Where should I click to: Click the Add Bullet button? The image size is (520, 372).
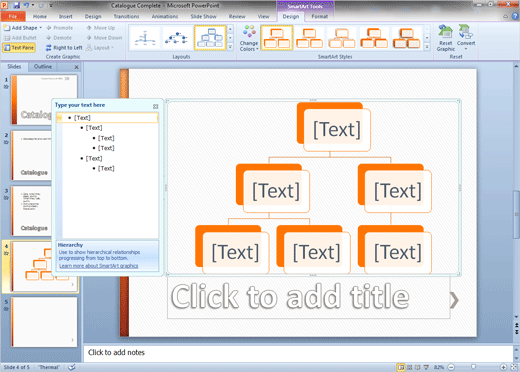tap(20, 38)
